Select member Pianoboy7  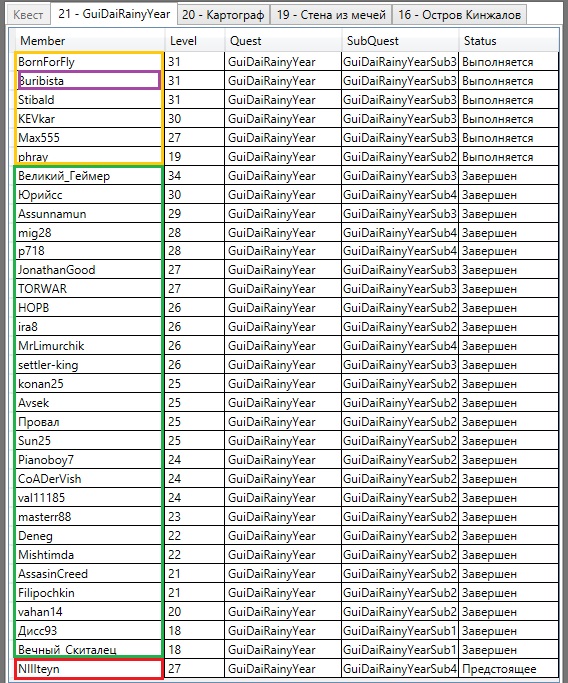(x=89, y=460)
